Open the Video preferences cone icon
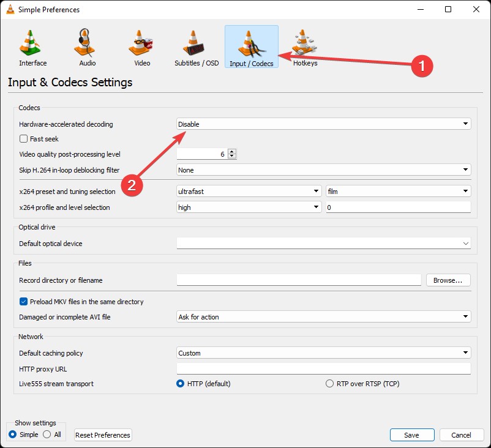Image resolution: width=491 pixels, height=448 pixels. pos(140,43)
